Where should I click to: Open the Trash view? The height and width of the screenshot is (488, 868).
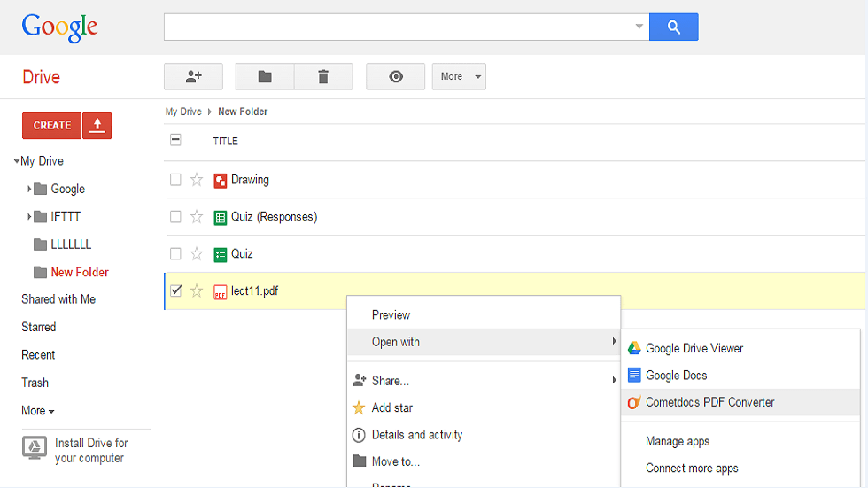point(35,383)
